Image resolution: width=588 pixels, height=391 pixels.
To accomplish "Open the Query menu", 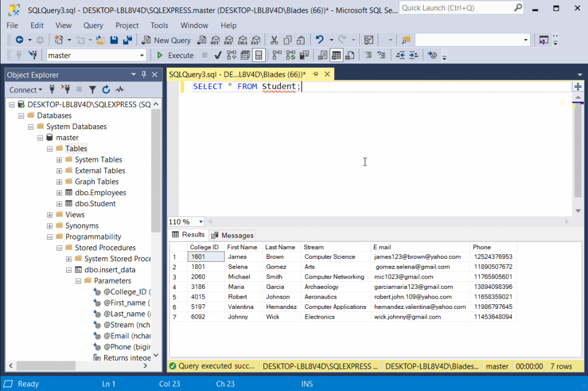I will tap(92, 25).
